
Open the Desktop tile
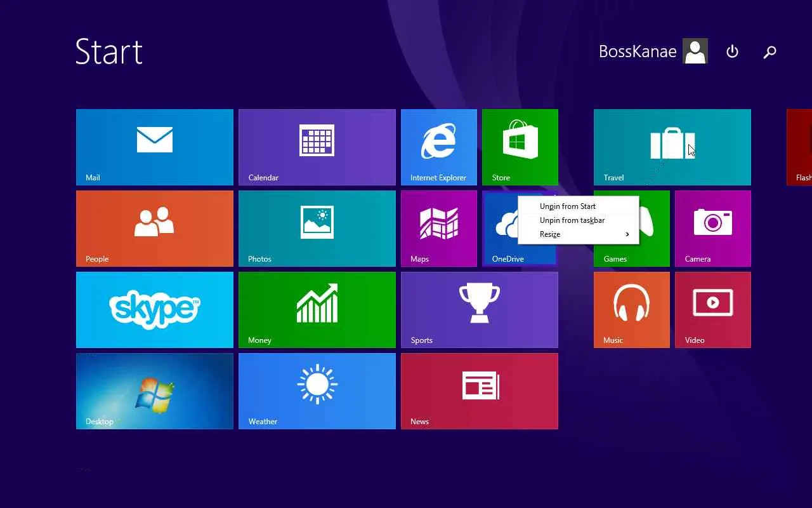155,391
